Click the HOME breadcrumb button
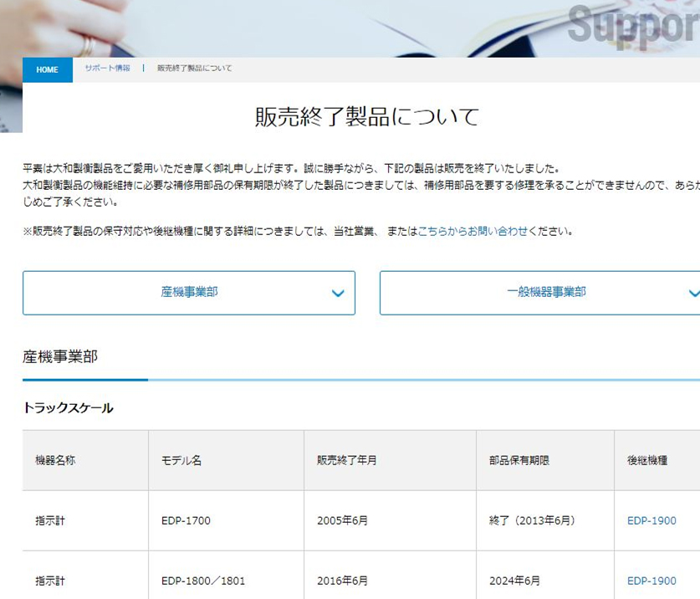This screenshot has width=700, height=599. [x=48, y=69]
